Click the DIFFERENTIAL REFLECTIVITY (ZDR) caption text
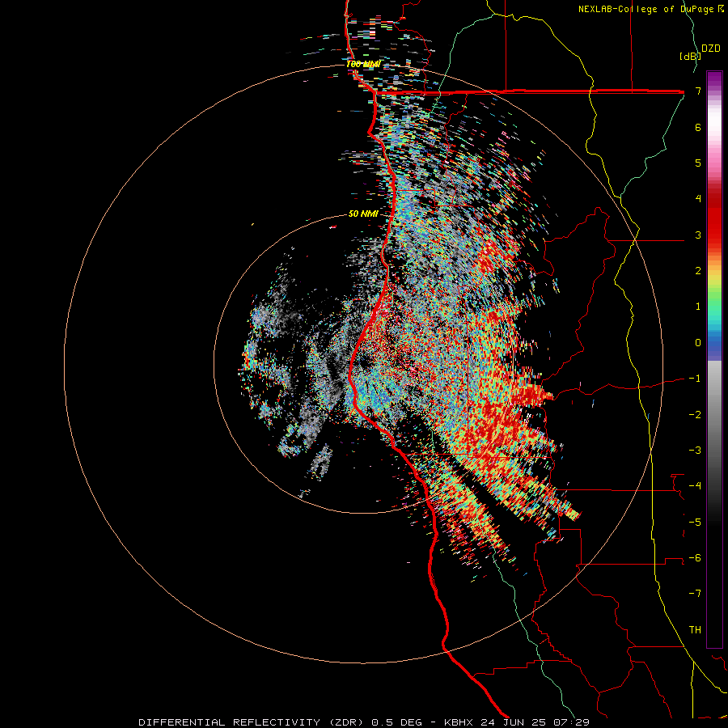This screenshot has height=728, width=728. click(253, 722)
